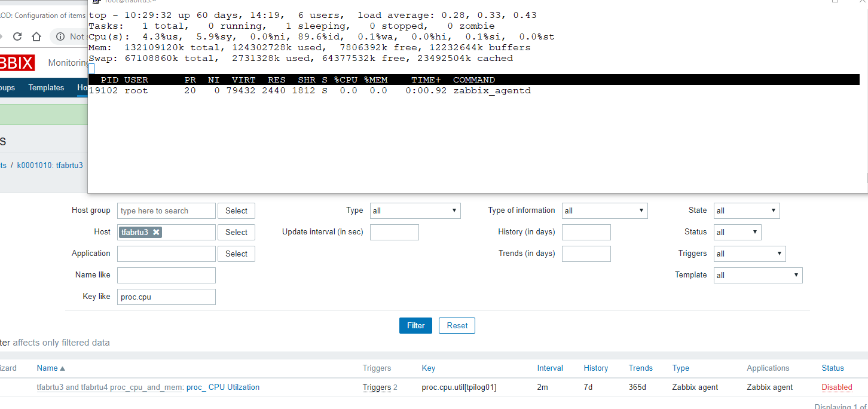Remove the tfabrtu3 host tag
868x409 pixels.
coord(156,232)
